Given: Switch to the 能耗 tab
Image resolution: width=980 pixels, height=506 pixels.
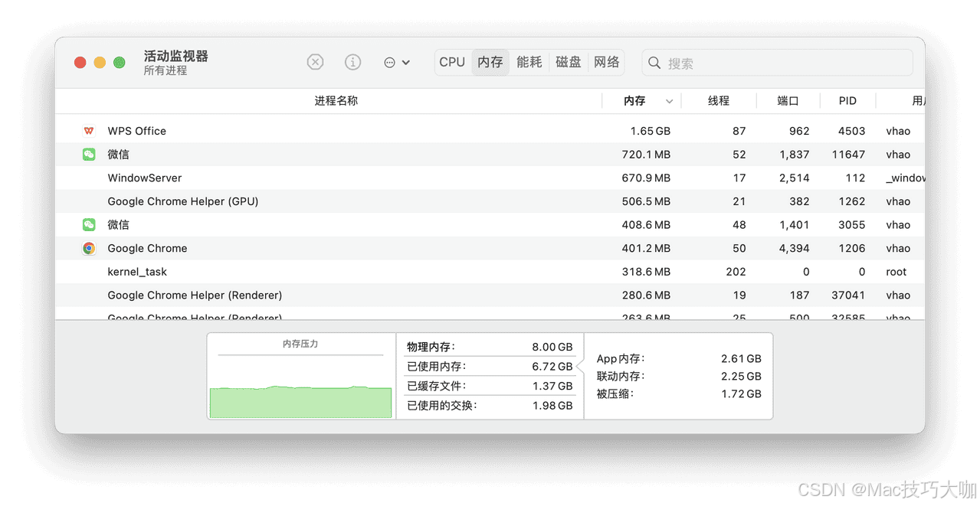Looking at the screenshot, I should tap(529, 62).
